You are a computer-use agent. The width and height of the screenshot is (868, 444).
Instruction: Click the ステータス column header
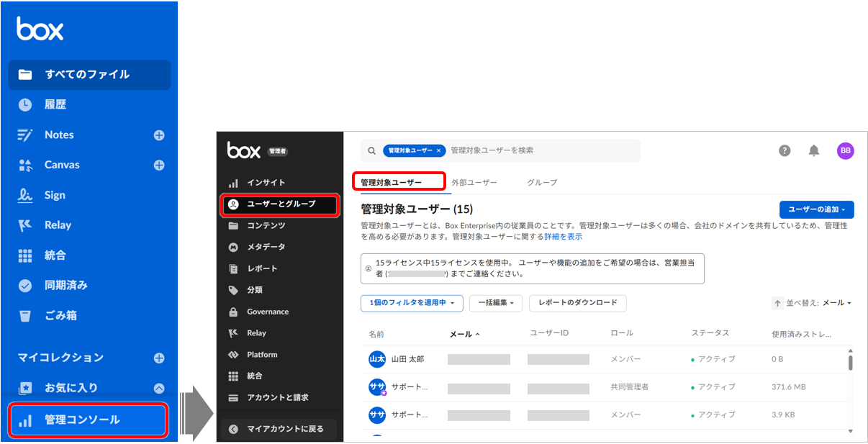[x=710, y=333]
